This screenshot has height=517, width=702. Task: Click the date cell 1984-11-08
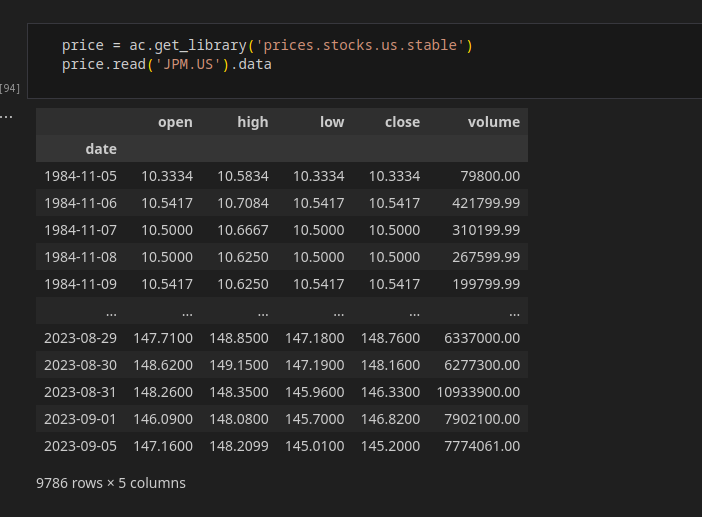[x=81, y=257]
